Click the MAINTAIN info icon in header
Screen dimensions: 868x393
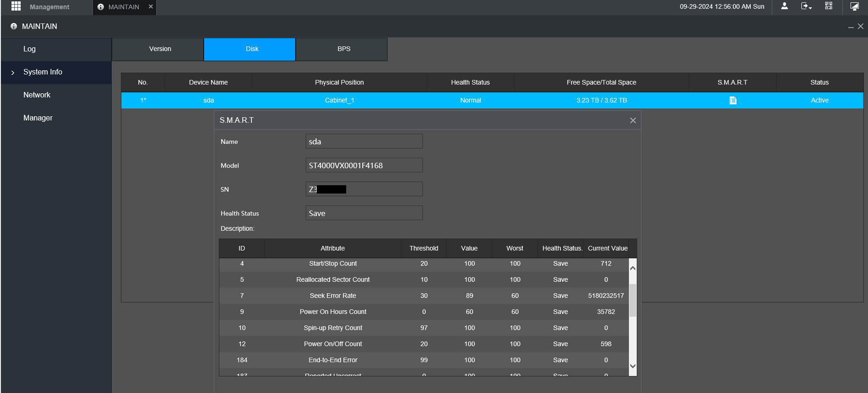click(x=14, y=26)
